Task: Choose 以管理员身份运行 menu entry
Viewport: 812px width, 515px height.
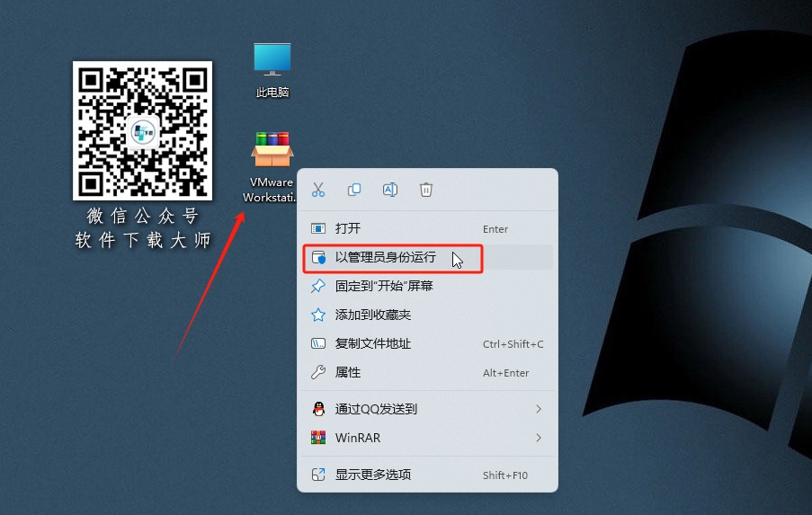Action: coord(427,257)
